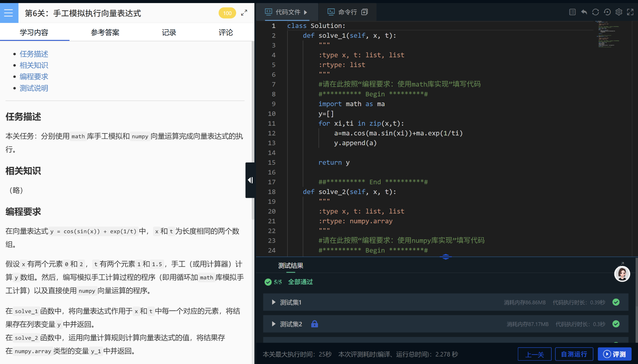Click the refresh sync arrows icon

click(x=595, y=12)
